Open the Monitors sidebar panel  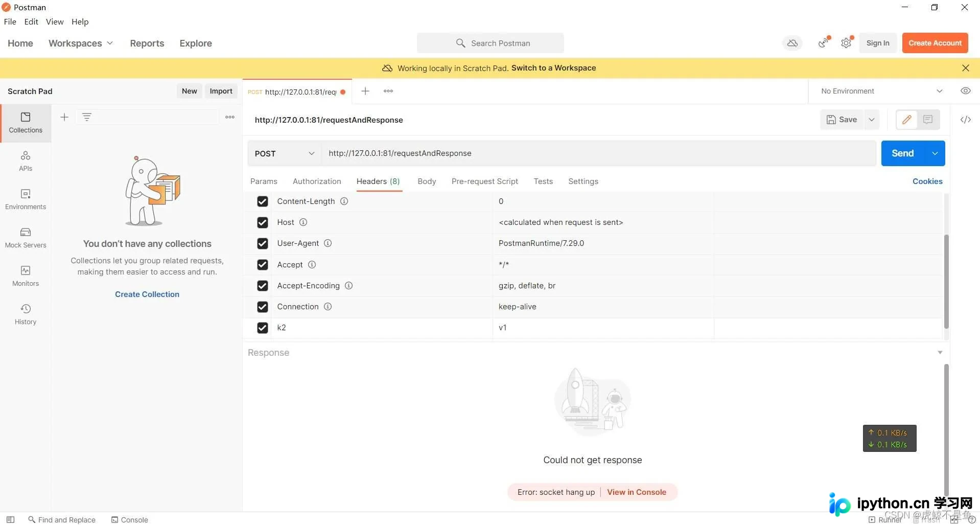(26, 276)
